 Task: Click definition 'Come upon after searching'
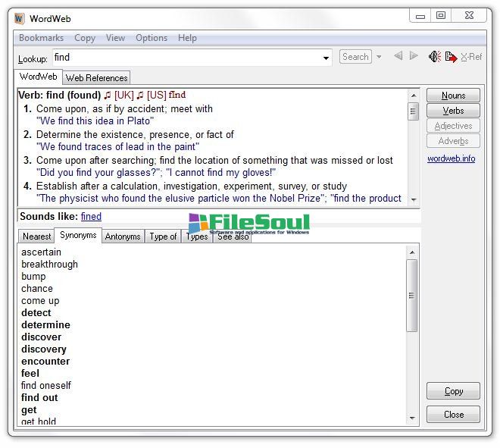[214, 160]
